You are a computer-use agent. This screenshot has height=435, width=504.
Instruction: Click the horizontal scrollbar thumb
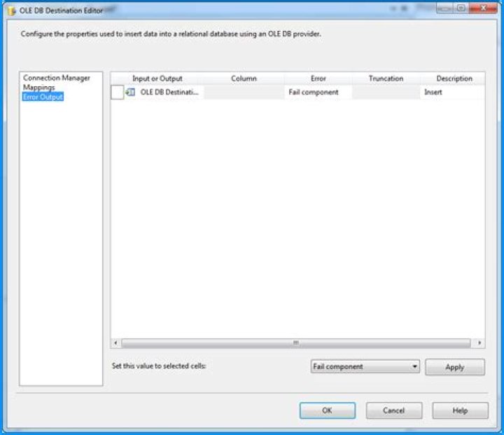pyautogui.click(x=296, y=343)
